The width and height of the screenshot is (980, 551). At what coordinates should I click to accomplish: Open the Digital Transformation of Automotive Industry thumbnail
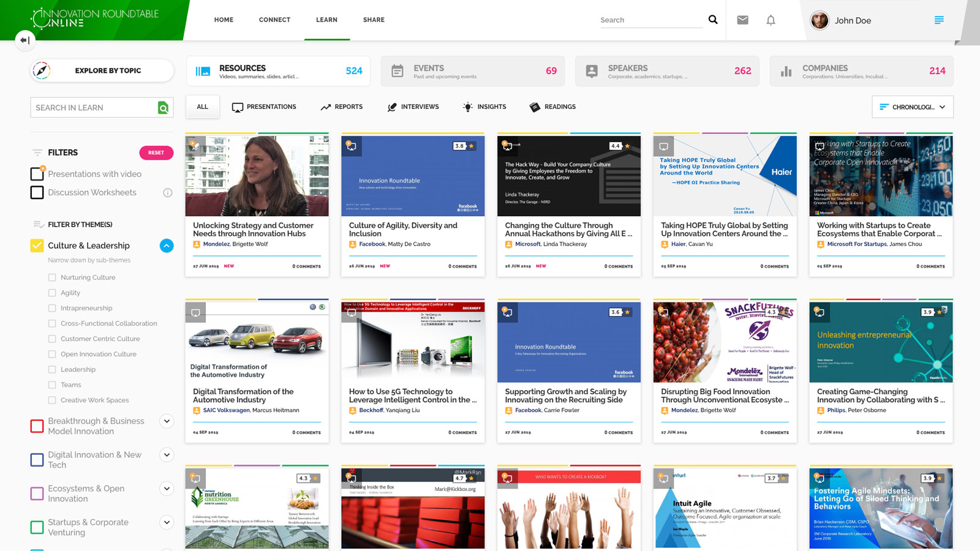(x=257, y=342)
